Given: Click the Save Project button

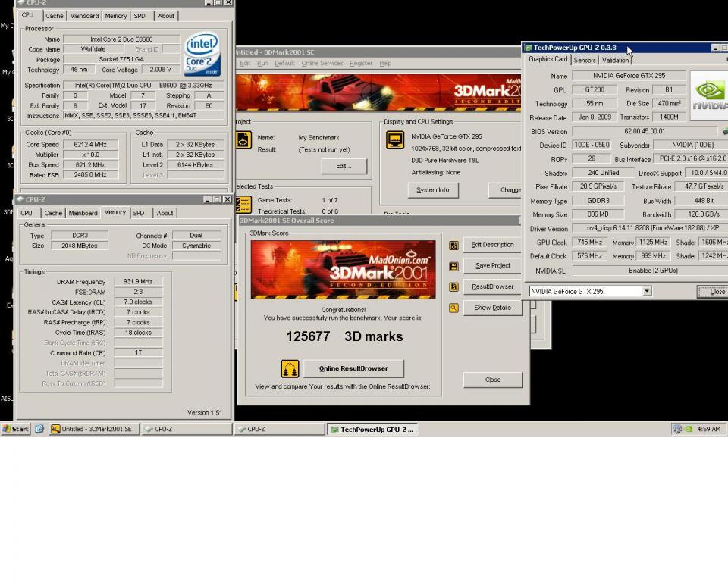Looking at the screenshot, I should tap(493, 266).
